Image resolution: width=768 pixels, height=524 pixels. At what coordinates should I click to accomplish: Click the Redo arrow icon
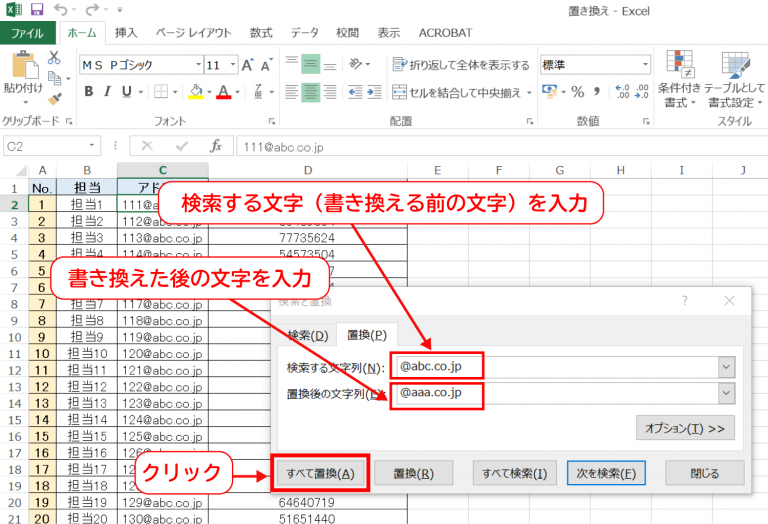point(92,9)
